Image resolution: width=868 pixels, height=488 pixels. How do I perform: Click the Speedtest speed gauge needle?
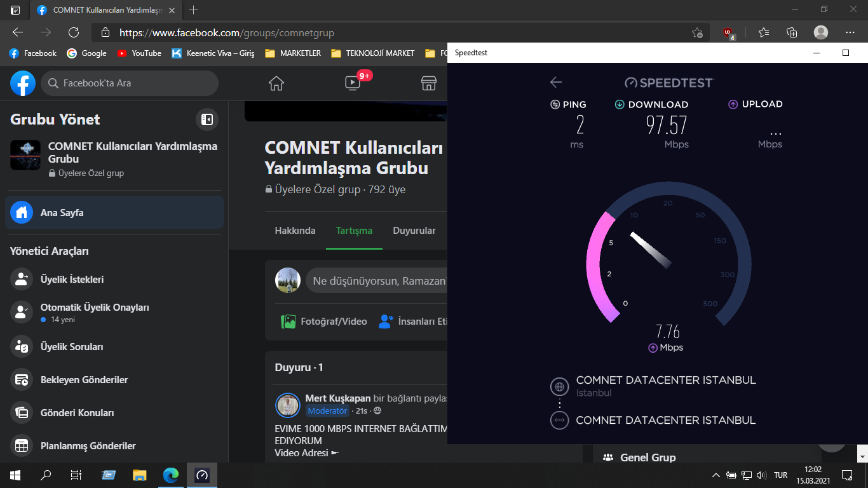tap(651, 250)
